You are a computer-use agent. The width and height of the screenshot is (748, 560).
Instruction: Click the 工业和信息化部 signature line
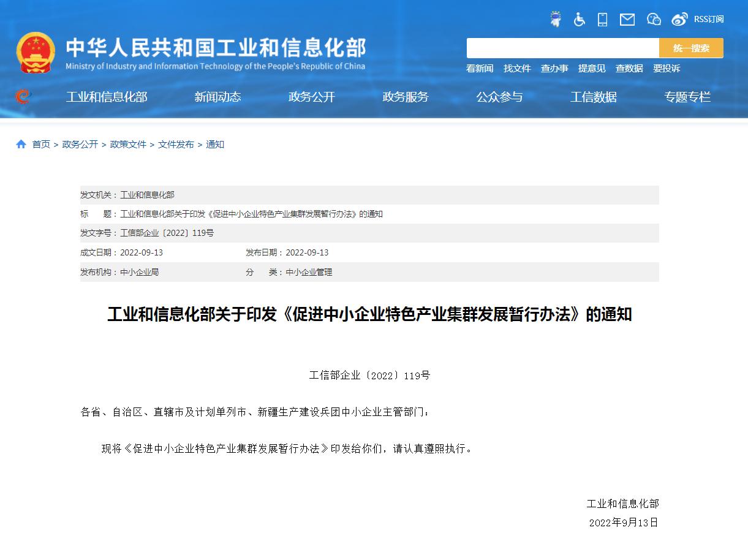coord(622,504)
